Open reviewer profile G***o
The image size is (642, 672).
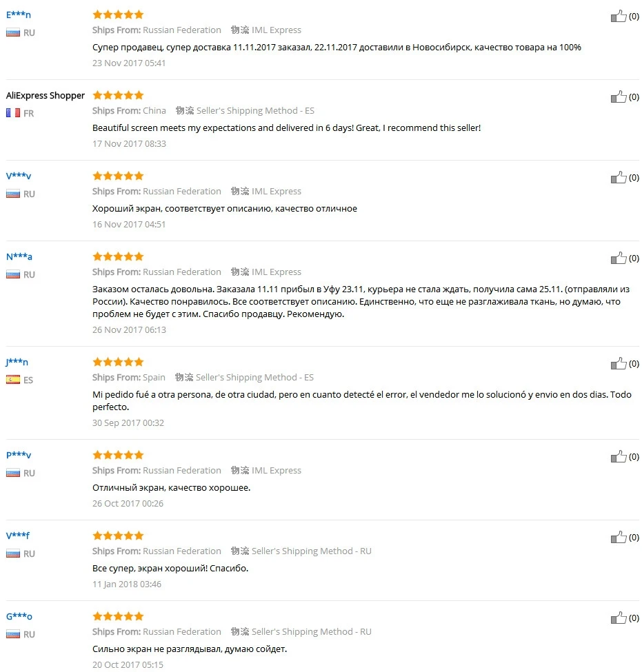[x=19, y=616]
